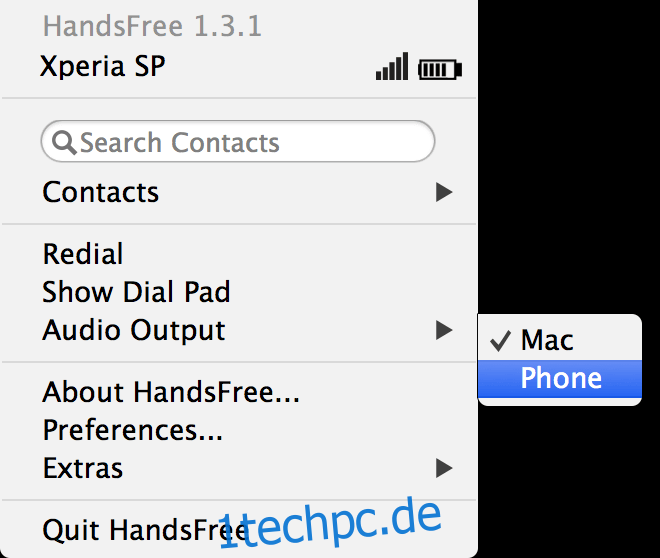660x558 pixels.
Task: Focus the Search Contacts field
Action: tap(238, 142)
